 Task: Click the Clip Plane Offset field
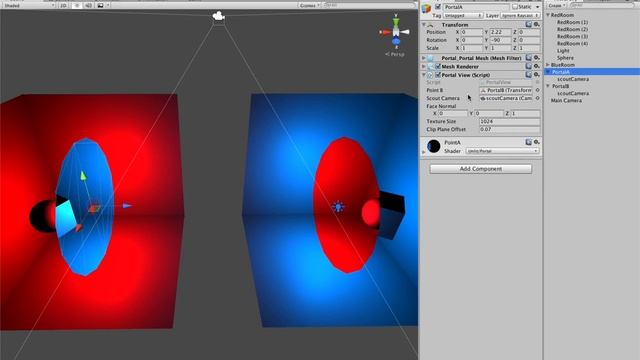click(x=509, y=129)
